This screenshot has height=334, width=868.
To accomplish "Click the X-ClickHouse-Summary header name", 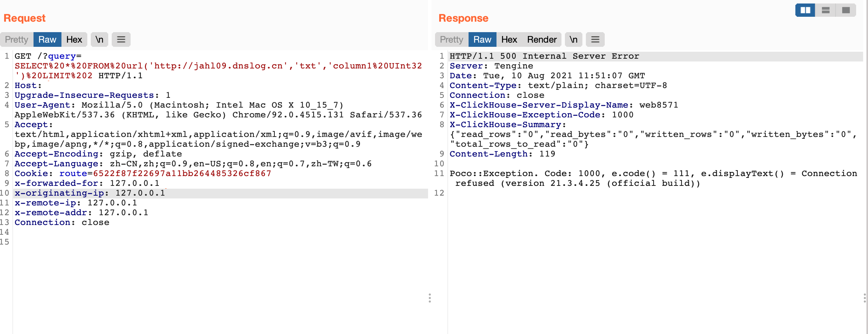I will tap(508, 125).
